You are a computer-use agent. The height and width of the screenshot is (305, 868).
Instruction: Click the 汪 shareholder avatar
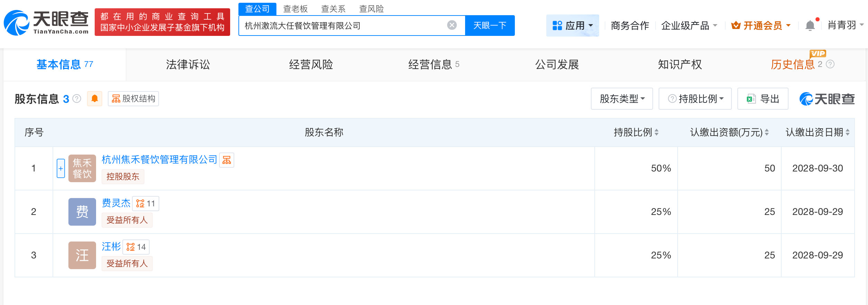[x=82, y=255]
